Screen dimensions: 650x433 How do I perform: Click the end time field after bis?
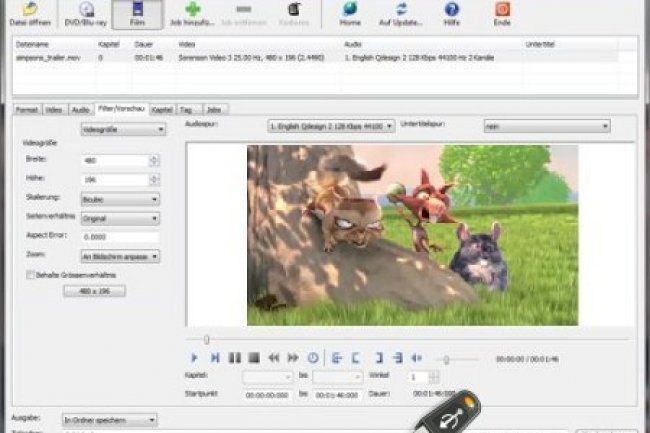tap(337, 395)
